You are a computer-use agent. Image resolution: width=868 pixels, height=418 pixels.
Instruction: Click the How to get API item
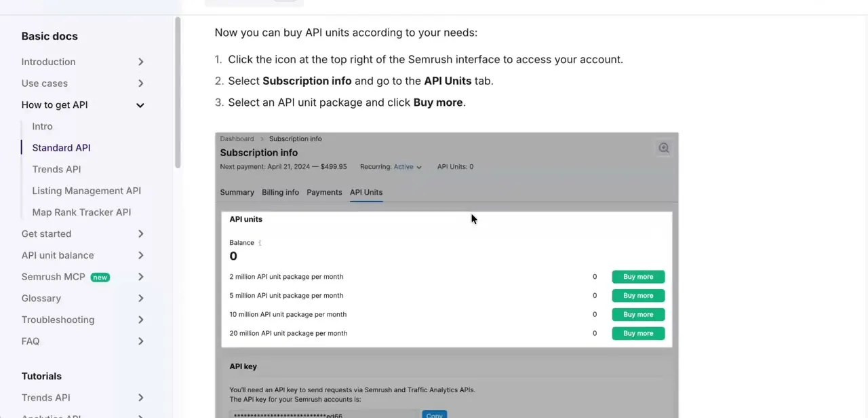(54, 104)
